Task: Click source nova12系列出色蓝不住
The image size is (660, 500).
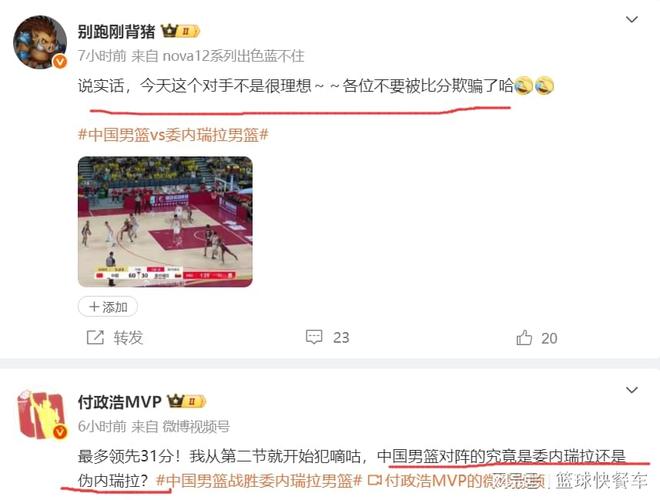Action: coord(233,56)
